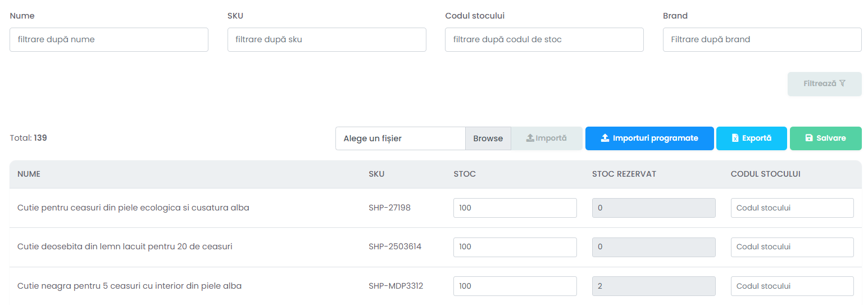Edit stock field for SHP-2503614
This screenshot has width=868, height=305.
pyautogui.click(x=515, y=247)
